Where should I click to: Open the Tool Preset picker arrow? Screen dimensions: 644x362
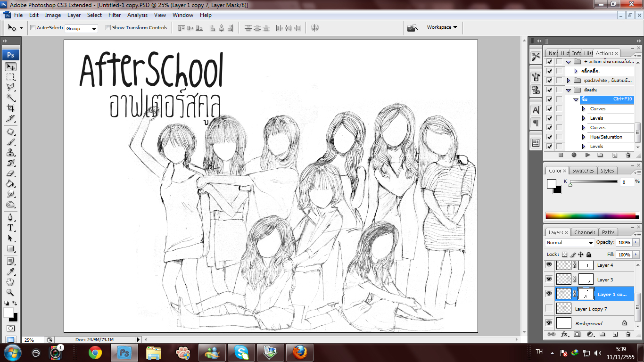tap(21, 28)
